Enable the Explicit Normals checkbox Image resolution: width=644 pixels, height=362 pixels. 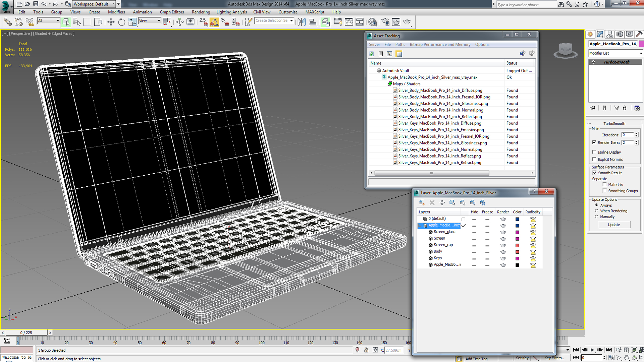pos(594,159)
